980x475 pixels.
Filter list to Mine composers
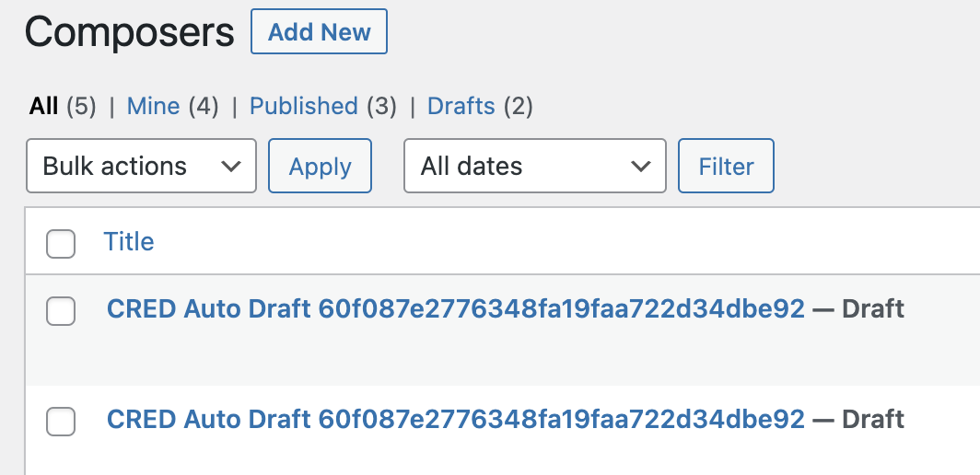pyautogui.click(x=153, y=106)
